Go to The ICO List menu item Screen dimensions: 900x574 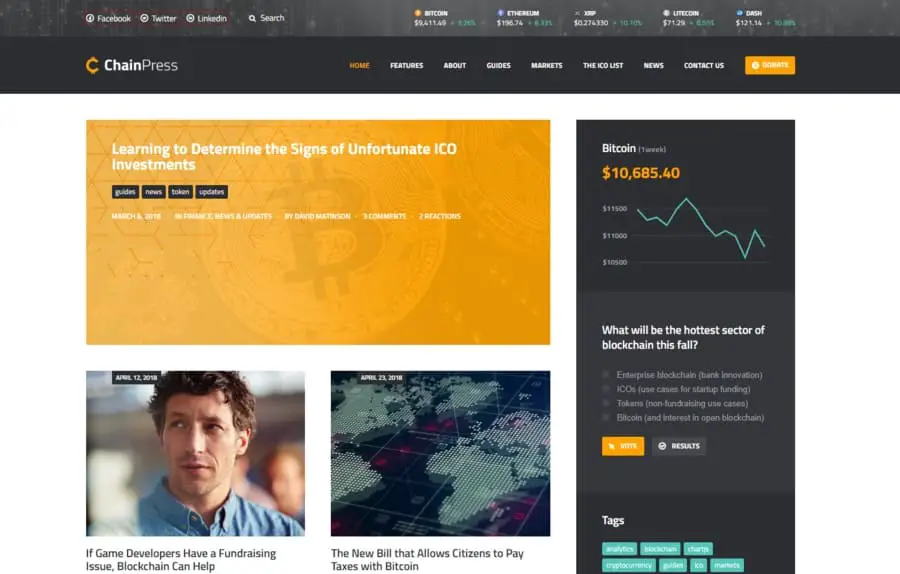tap(603, 65)
